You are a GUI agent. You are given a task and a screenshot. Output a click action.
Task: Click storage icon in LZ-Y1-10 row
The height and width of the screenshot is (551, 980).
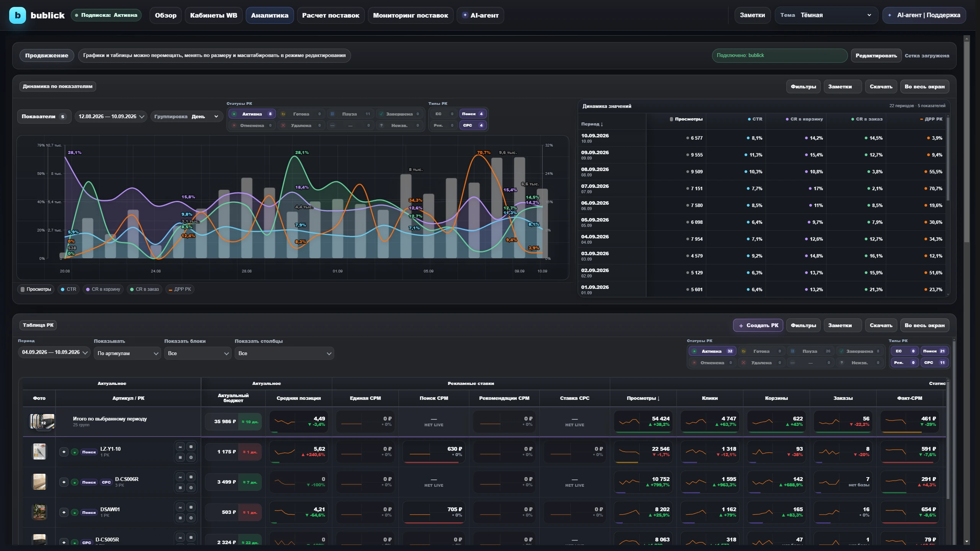click(x=180, y=457)
